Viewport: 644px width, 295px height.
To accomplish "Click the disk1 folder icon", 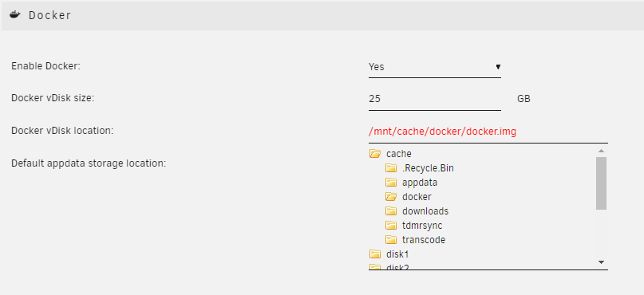I will click(x=374, y=254).
